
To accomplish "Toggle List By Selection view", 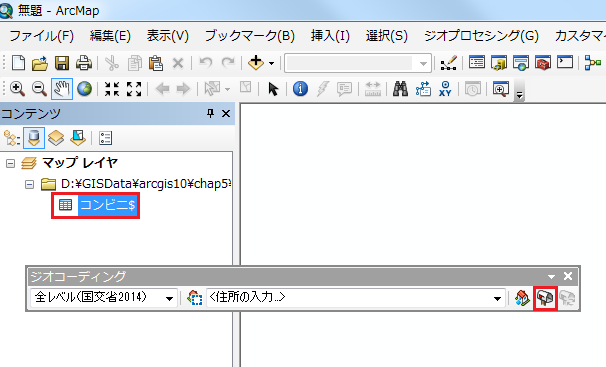I will pyautogui.click(x=78, y=138).
